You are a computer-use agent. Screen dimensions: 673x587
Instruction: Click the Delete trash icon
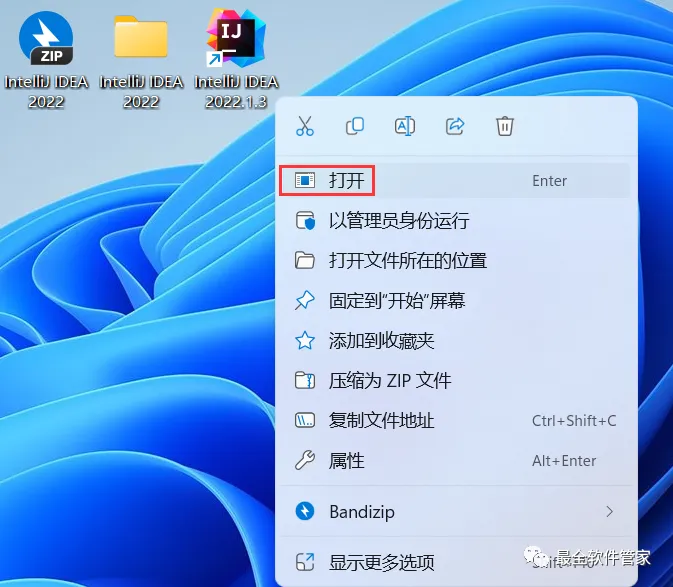tap(505, 126)
